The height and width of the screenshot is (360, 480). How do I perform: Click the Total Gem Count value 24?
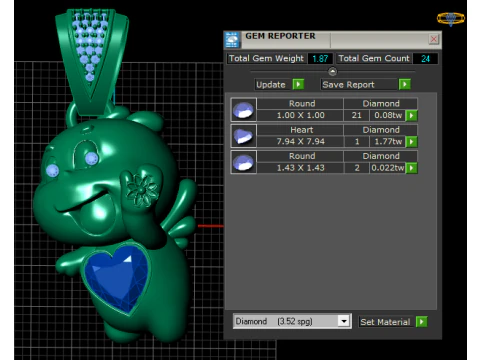pos(425,59)
